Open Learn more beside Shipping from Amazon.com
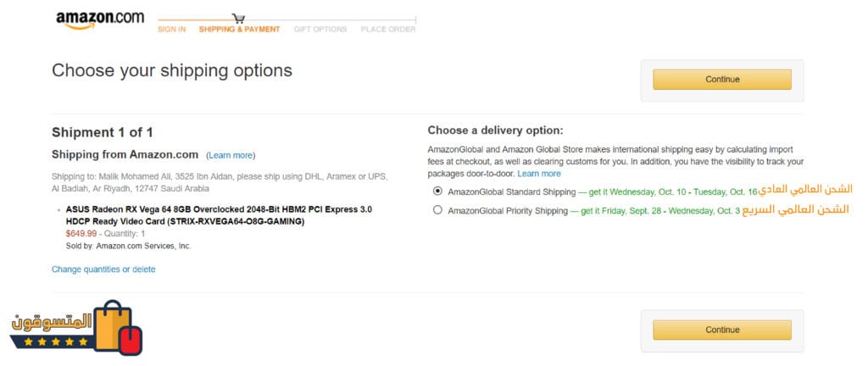The width and height of the screenshot is (868, 366). coord(231,156)
